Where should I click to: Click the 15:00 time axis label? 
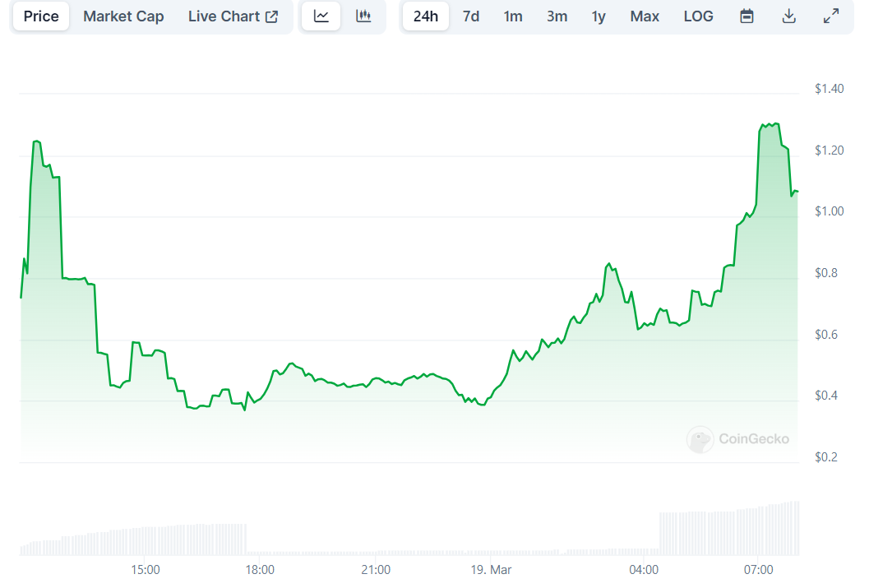click(145, 569)
